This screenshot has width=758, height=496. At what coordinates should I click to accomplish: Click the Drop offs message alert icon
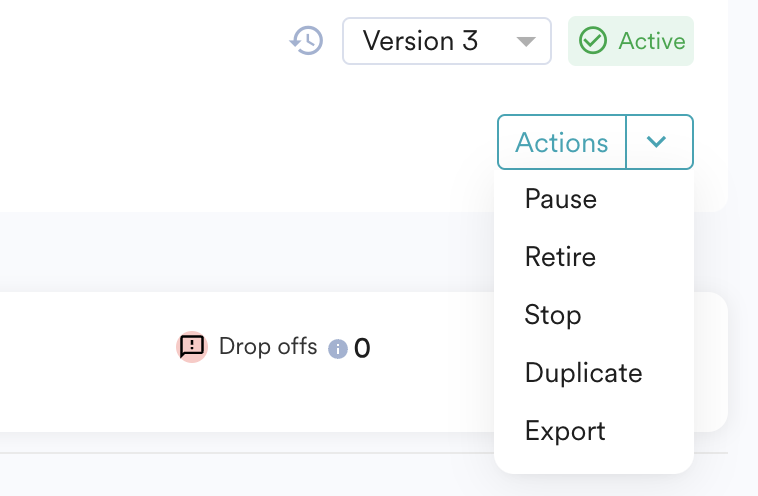click(x=192, y=347)
